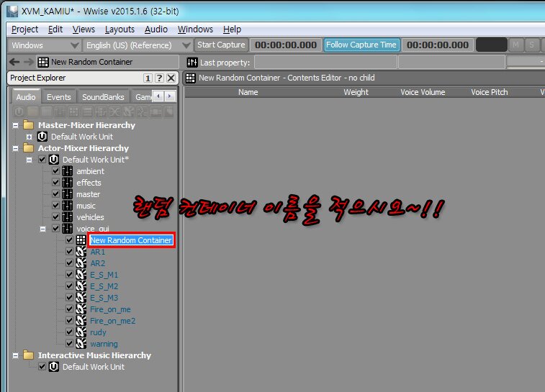Sort by the Voice Volume column header

tap(423, 92)
